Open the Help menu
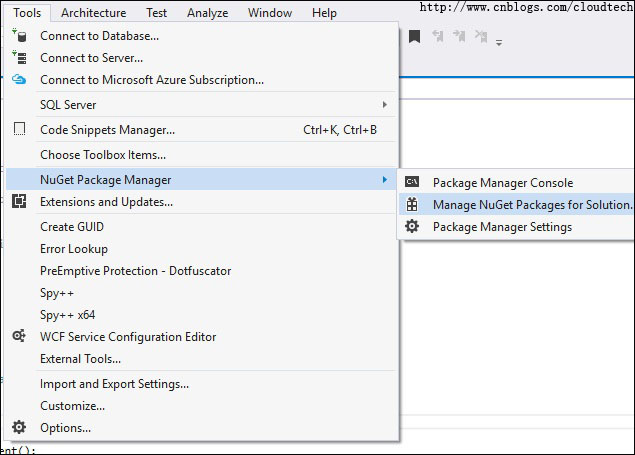This screenshot has width=635, height=455. pos(324,13)
